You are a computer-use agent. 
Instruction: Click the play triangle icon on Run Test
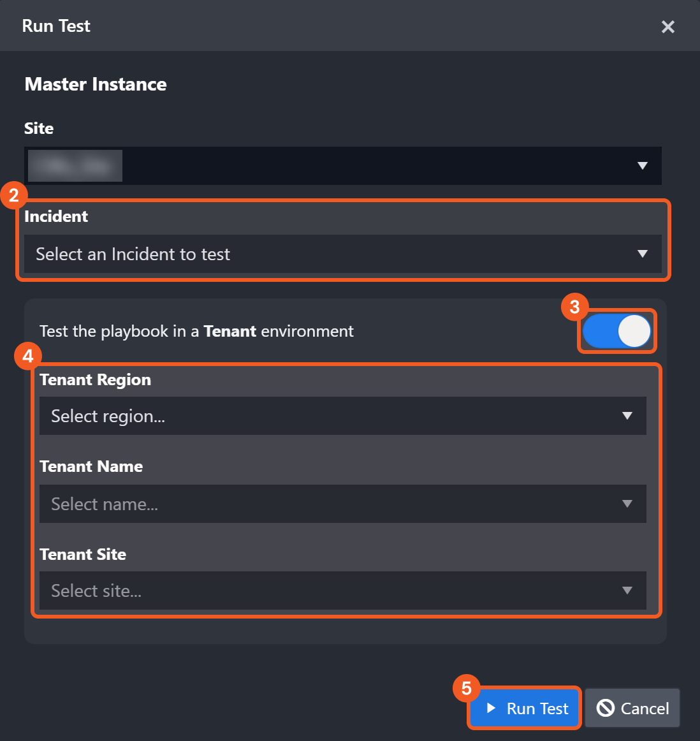(x=491, y=708)
